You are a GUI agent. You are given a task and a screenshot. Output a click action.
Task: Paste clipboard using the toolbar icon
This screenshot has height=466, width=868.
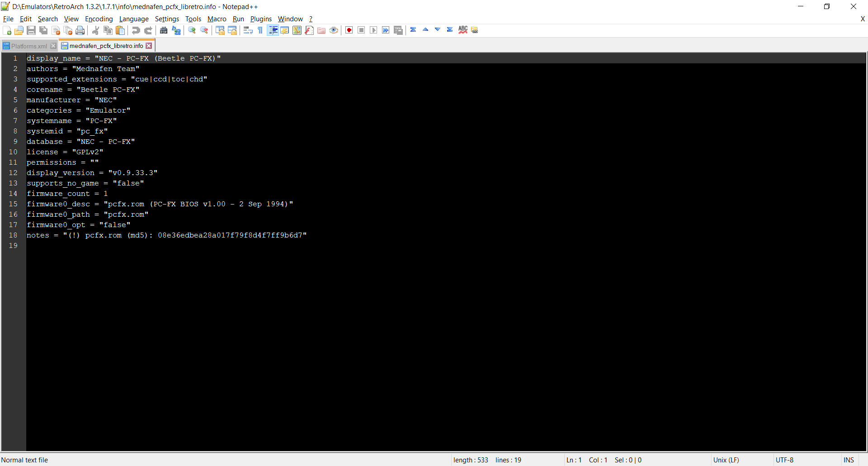[120, 30]
